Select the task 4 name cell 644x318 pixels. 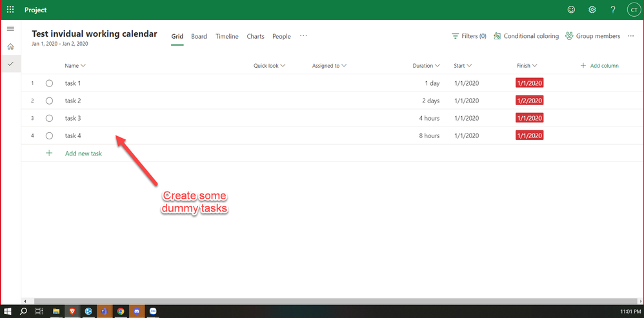tap(73, 135)
